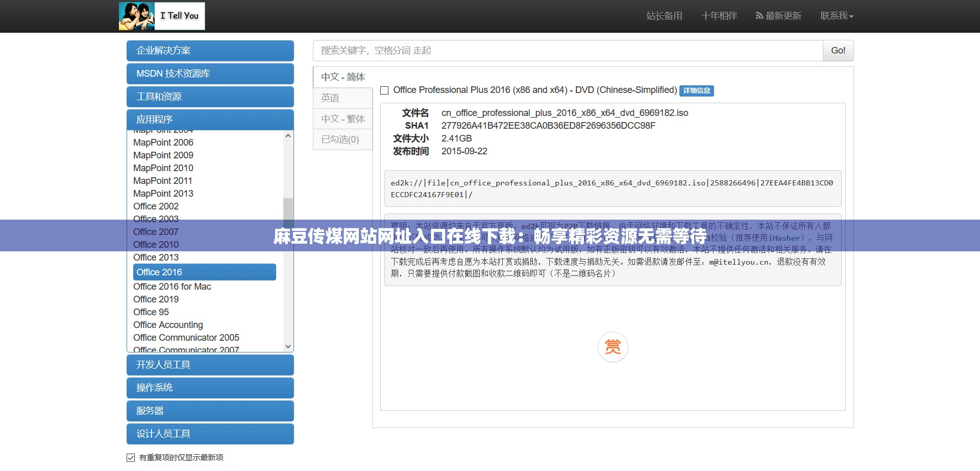Click the file name cn_office_professional_plus iso

[x=565, y=113]
